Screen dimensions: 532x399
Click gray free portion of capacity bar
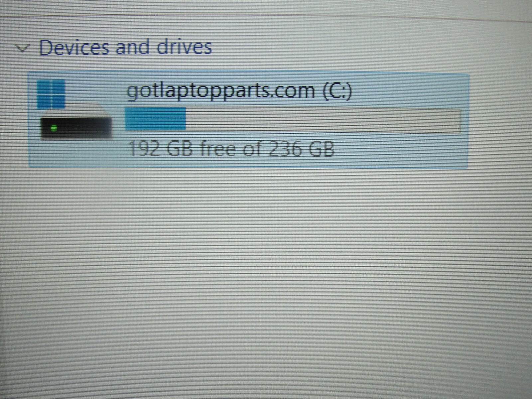click(x=323, y=121)
